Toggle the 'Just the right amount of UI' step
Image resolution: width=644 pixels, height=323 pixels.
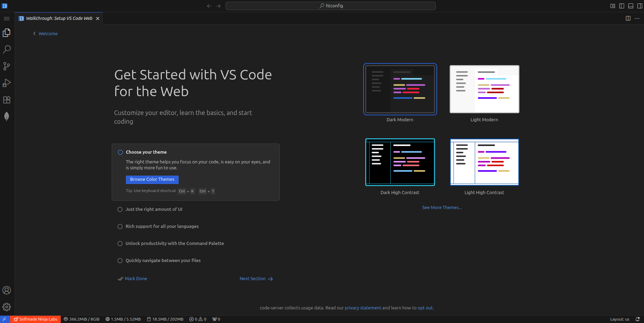[x=154, y=209]
